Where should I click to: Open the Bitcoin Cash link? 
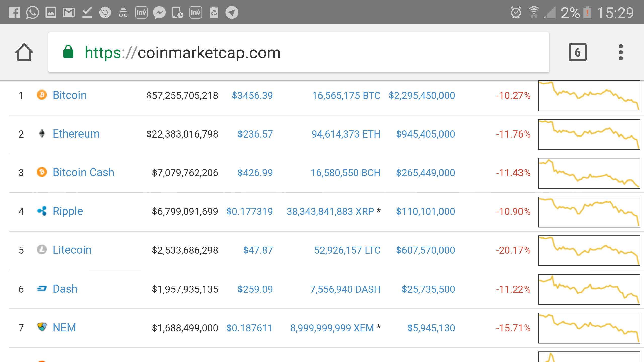click(x=83, y=172)
